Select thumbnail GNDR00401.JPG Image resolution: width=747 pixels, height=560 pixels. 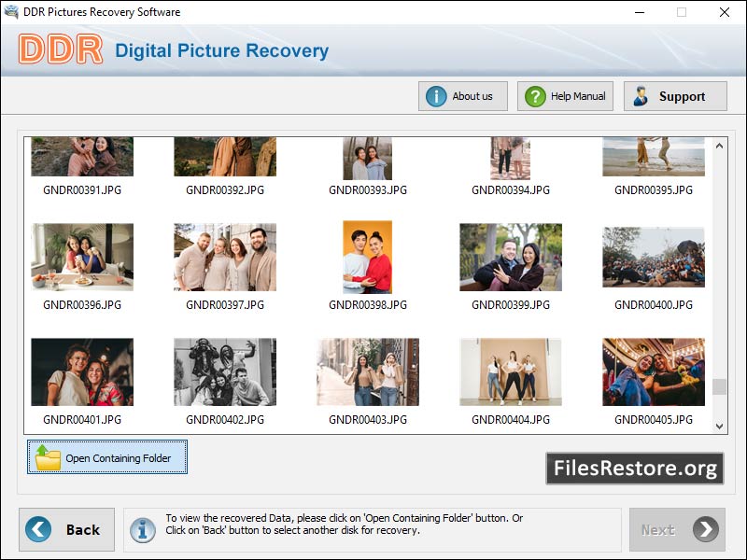(82, 371)
